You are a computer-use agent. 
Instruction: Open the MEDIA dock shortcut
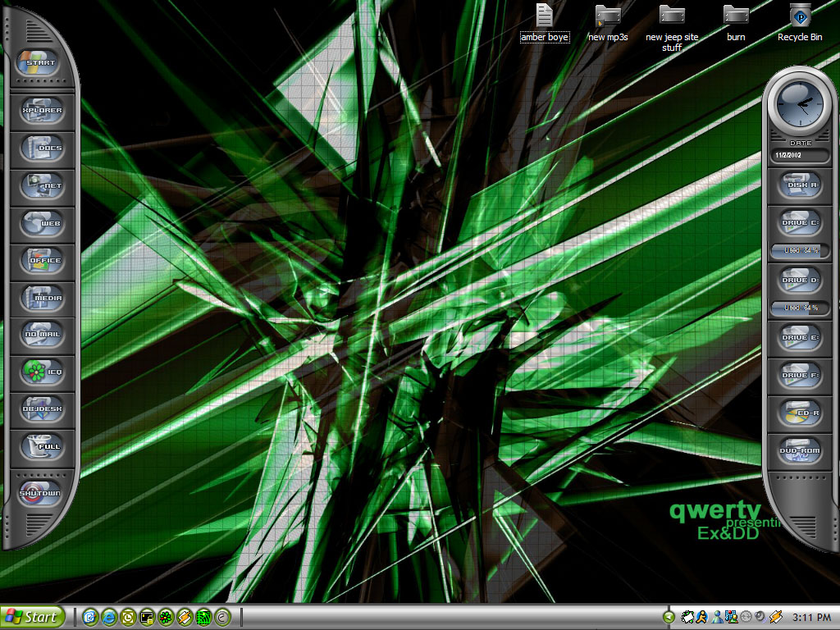pyautogui.click(x=42, y=298)
